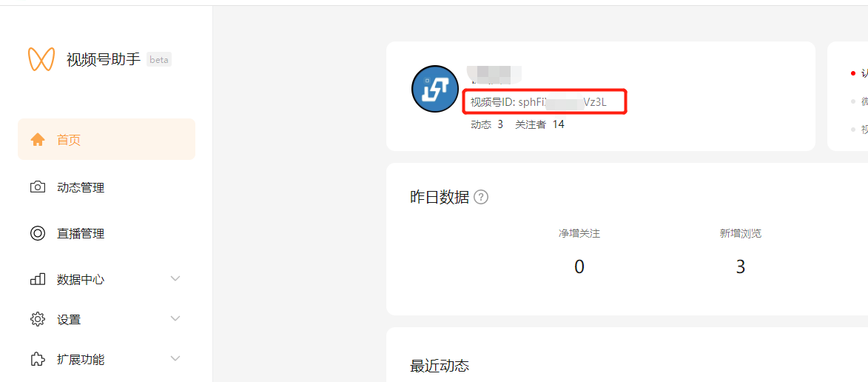
Task: Click the 动态 3 count
Action: click(x=487, y=124)
